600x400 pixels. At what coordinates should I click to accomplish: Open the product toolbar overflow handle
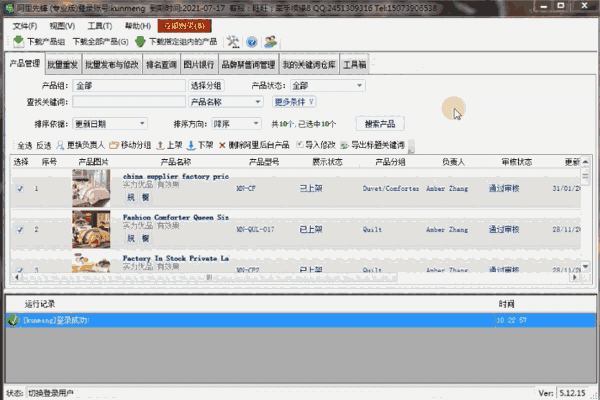coord(411,146)
